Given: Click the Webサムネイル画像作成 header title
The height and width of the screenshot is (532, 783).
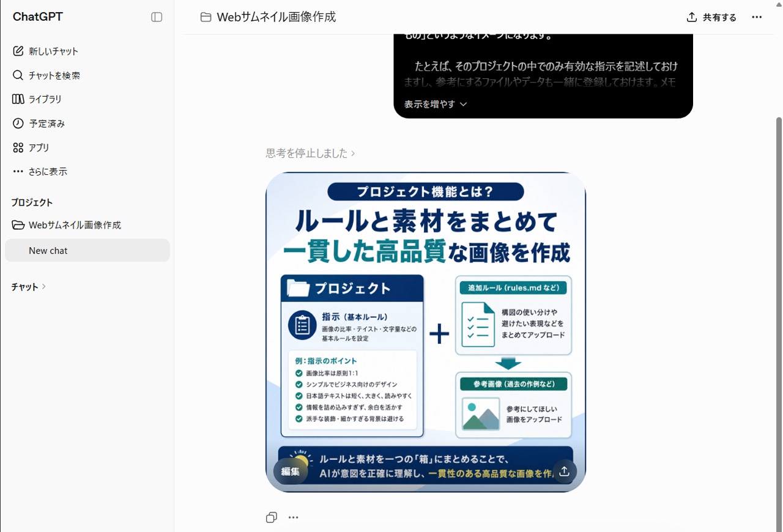Looking at the screenshot, I should tap(276, 17).
